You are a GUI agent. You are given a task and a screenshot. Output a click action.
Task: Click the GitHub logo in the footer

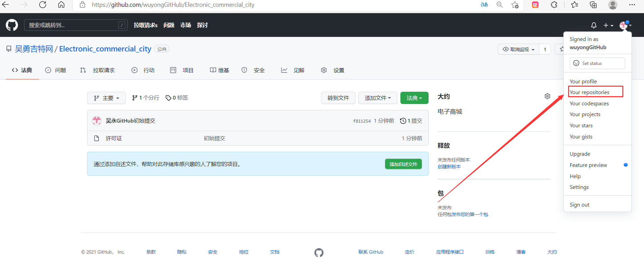319,253
